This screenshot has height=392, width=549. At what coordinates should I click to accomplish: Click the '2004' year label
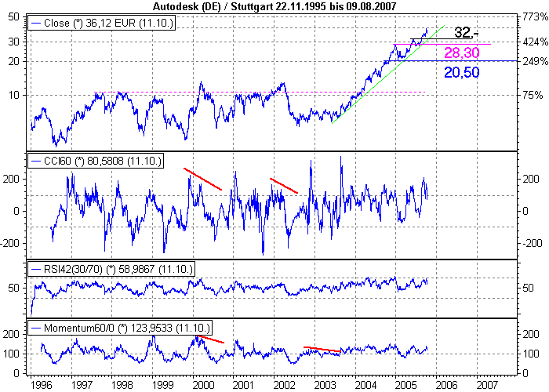tap(365, 386)
